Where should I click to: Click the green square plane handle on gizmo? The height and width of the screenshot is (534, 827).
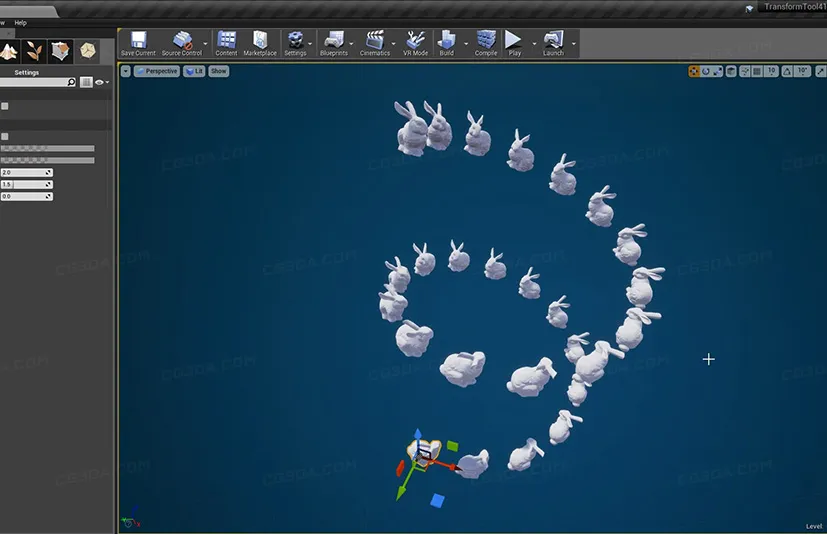[453, 446]
